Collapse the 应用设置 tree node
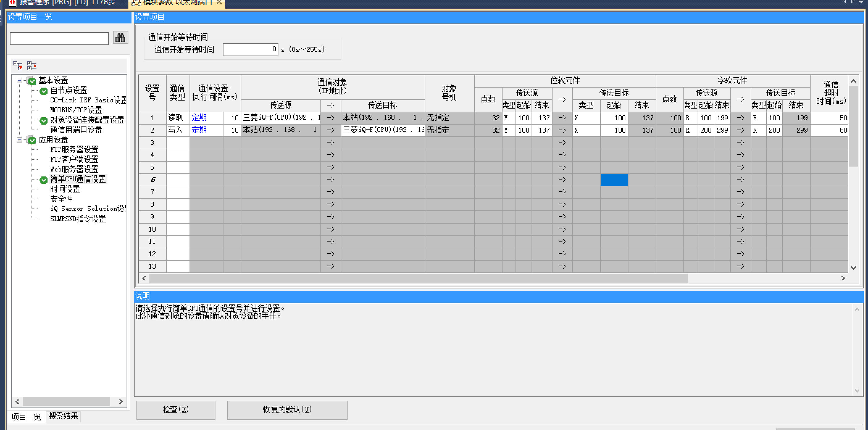Viewport: 868px width, 430px height. click(19, 140)
